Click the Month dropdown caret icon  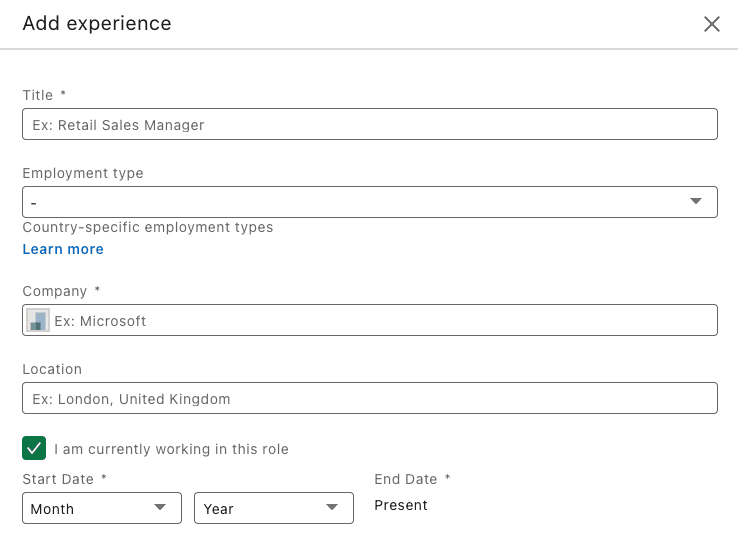(160, 507)
